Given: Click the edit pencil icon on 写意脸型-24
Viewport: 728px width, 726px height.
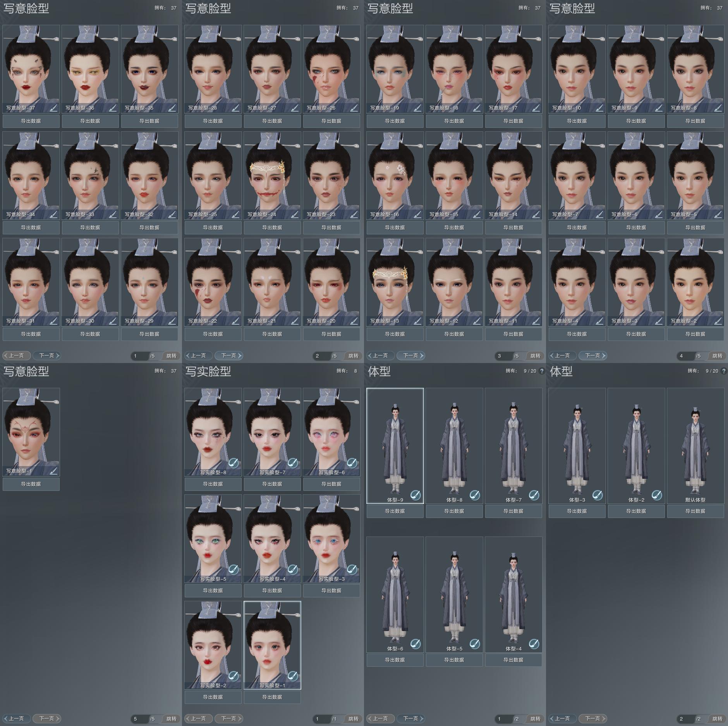Looking at the screenshot, I should click(294, 214).
